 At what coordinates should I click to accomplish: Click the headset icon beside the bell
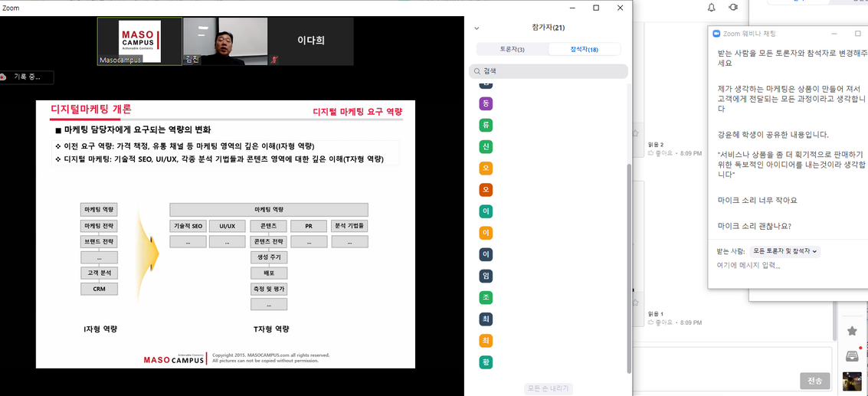click(733, 8)
